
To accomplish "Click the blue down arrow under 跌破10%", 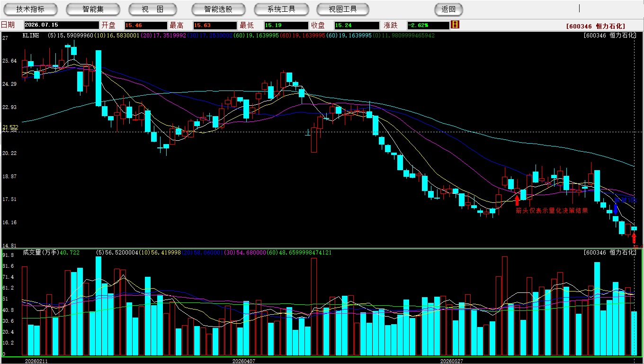I will pos(615,209).
